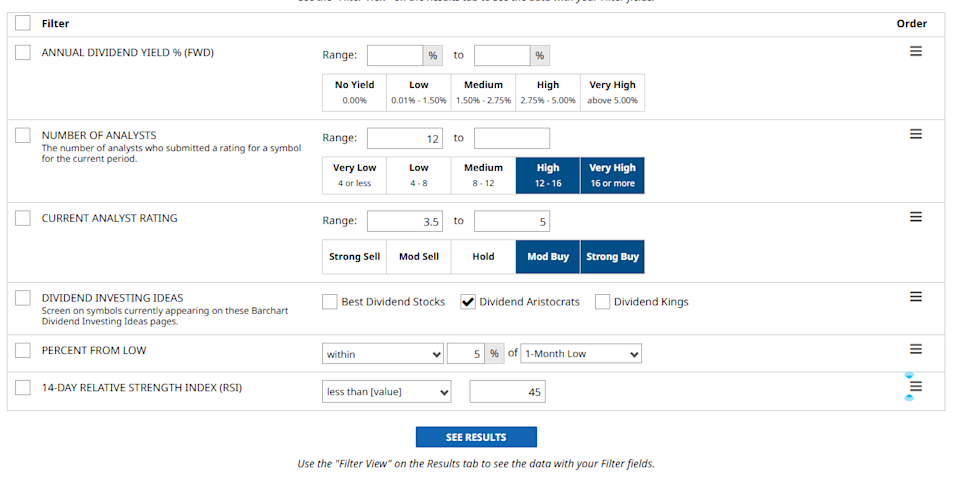
Task: Click the Strong Buy rating button
Action: 612,257
